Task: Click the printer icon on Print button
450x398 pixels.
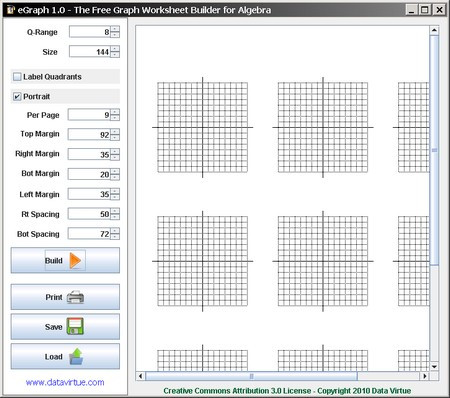Action: click(75, 297)
